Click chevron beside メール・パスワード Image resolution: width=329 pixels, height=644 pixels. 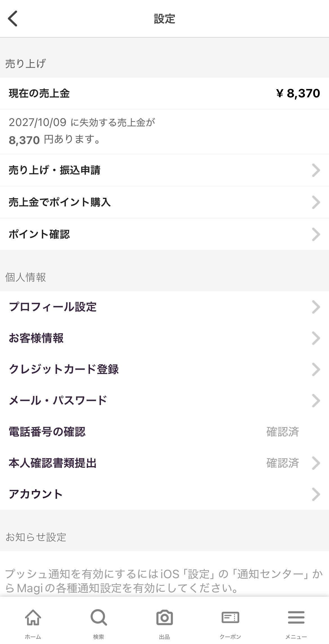tap(316, 401)
